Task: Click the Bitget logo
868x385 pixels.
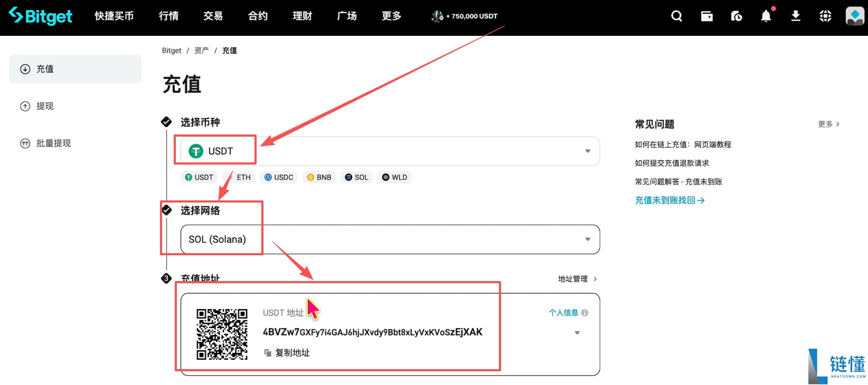Action: [41, 16]
